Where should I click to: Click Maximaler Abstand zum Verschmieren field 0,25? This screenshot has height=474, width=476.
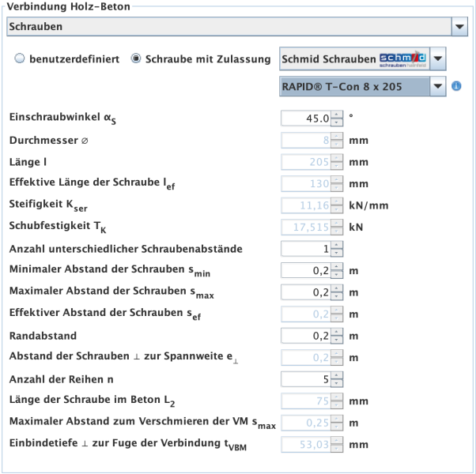[306, 423]
